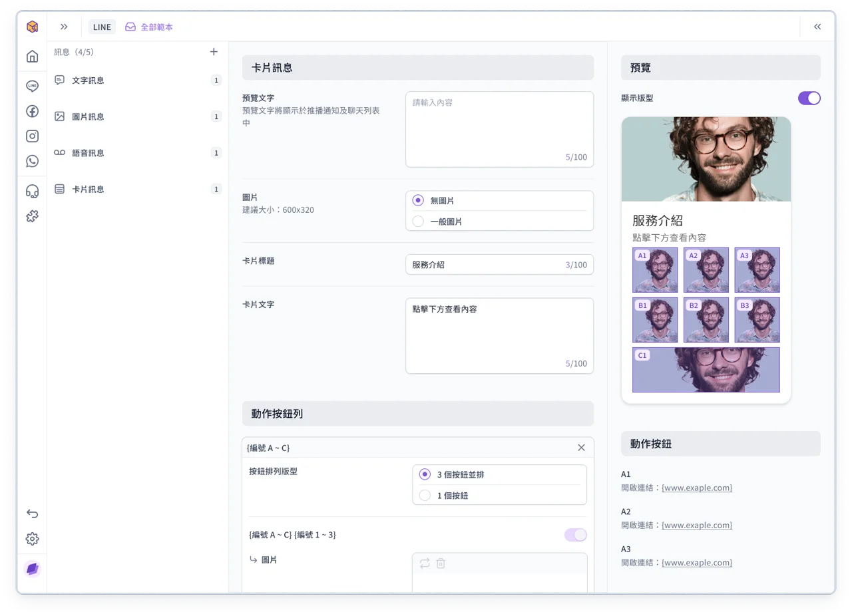
Task: Open 文字訊息 in message list
Action: tap(138, 80)
